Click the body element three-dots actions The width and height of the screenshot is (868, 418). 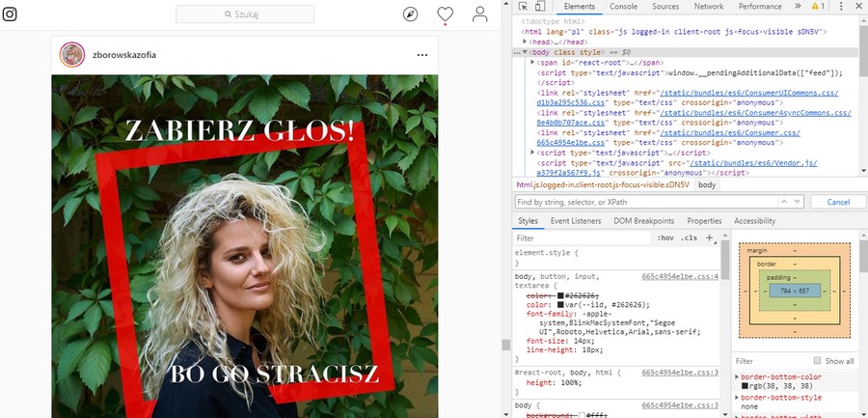(x=517, y=52)
